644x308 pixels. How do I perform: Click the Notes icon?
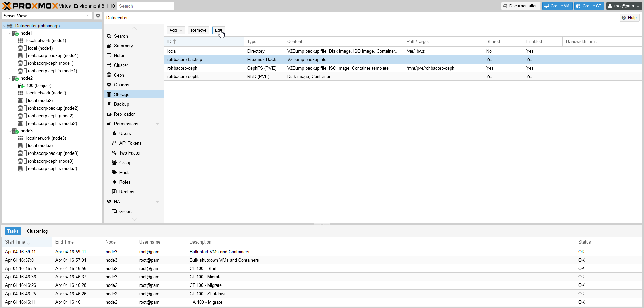[x=109, y=56]
